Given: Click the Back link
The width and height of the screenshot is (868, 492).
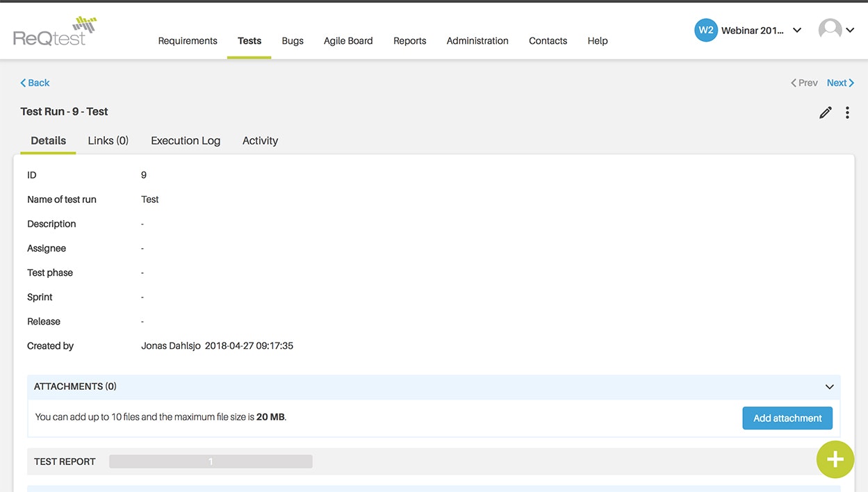Looking at the screenshot, I should coord(35,83).
